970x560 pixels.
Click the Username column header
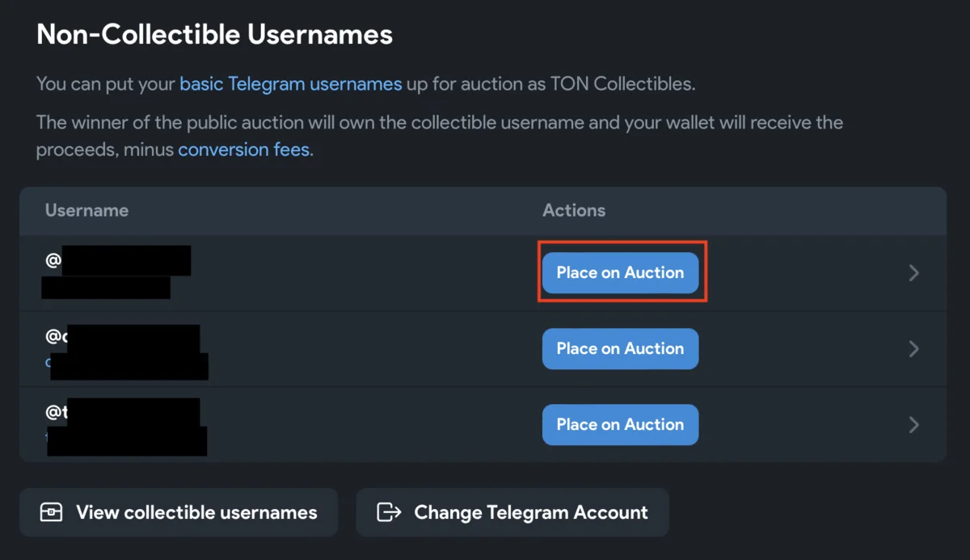(86, 211)
